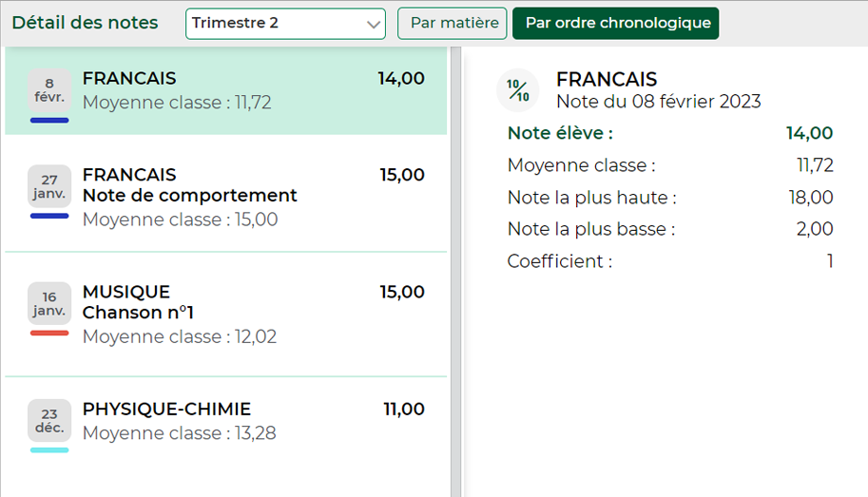Screen dimensions: 868x497
Task: Click the red color bar under MUSIQUE date
Action: (x=49, y=334)
